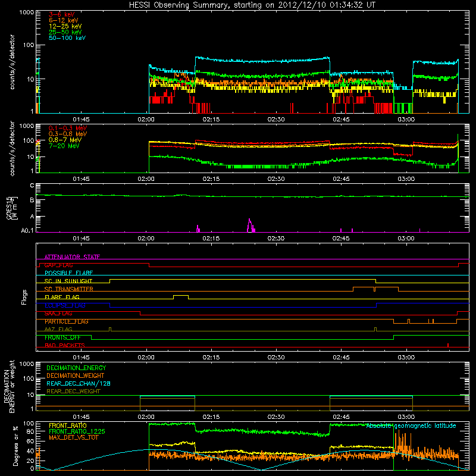This screenshot has height=476, width=476.
Task: Click the top panel 02:15 time tick label
Action: pos(211,120)
